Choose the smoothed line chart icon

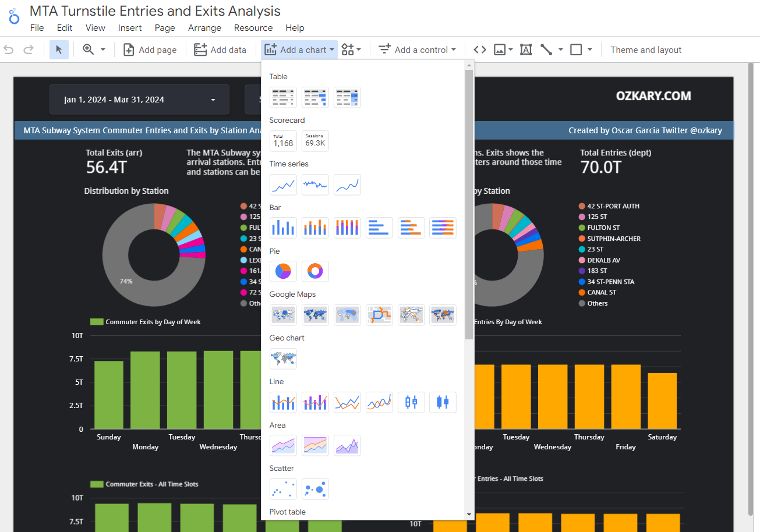click(379, 402)
